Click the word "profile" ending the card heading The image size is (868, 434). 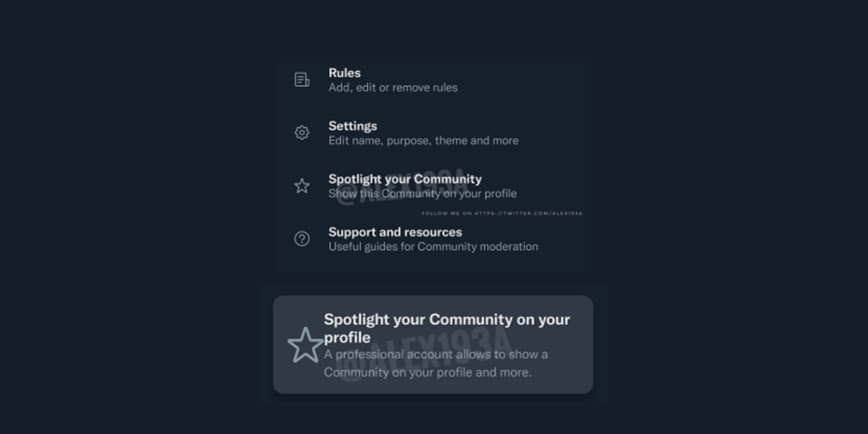(347, 338)
